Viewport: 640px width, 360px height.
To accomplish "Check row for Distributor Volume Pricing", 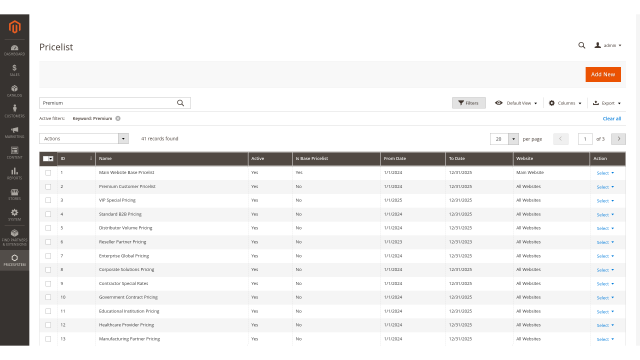I will [x=48, y=228].
